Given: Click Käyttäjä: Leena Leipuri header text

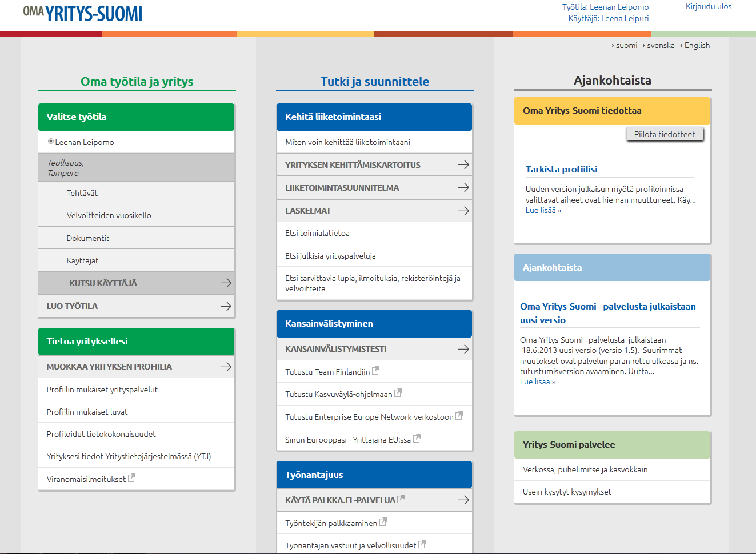Looking at the screenshot, I should click(x=609, y=18).
